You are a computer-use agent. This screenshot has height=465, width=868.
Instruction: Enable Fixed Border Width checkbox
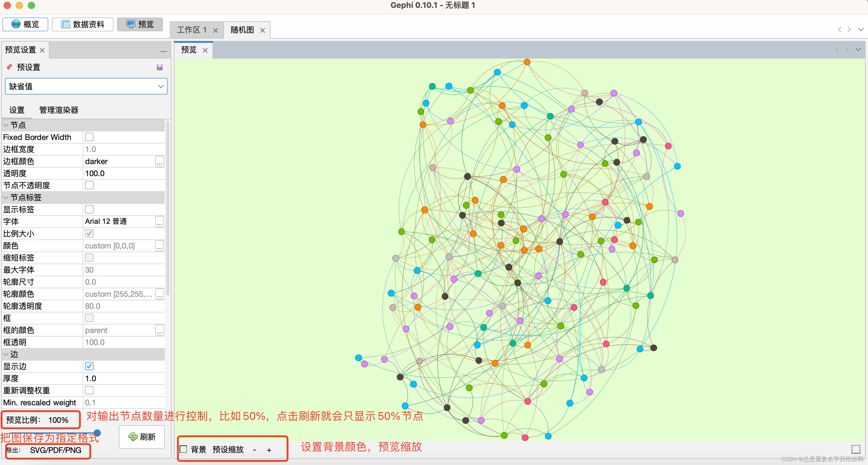pyautogui.click(x=89, y=137)
